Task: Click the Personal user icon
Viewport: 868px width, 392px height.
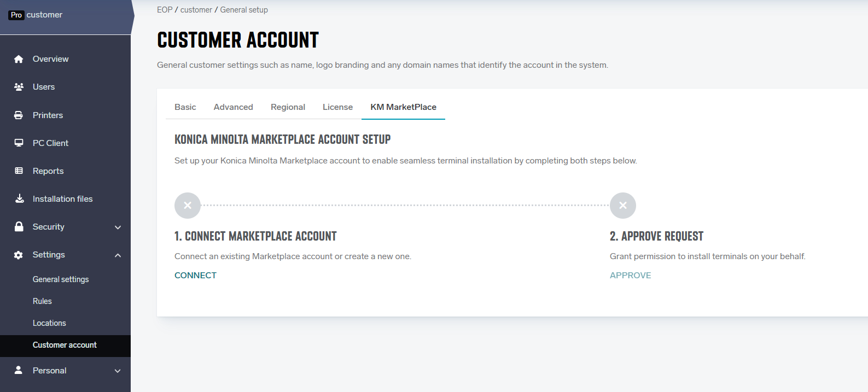Action: (19, 370)
